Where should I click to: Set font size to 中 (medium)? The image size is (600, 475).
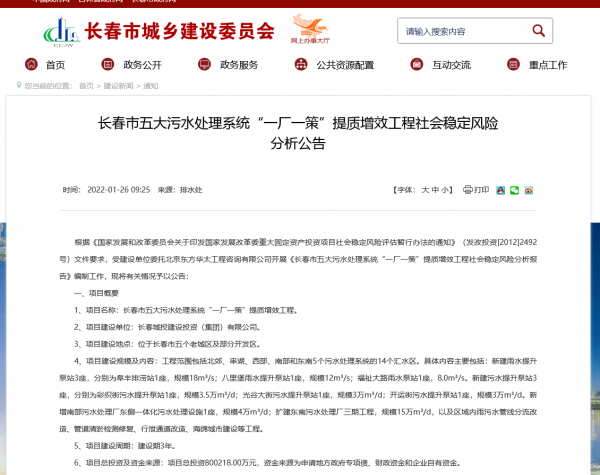click(435, 189)
